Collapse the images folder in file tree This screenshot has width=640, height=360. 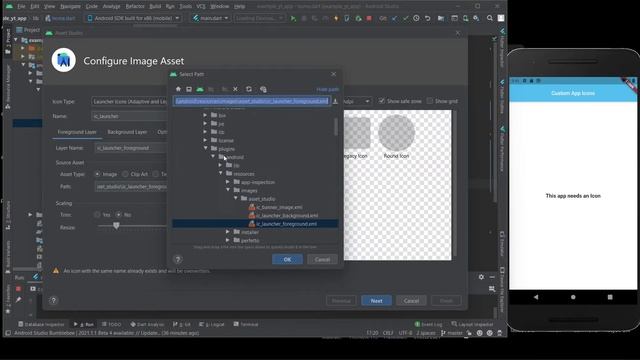228,190
